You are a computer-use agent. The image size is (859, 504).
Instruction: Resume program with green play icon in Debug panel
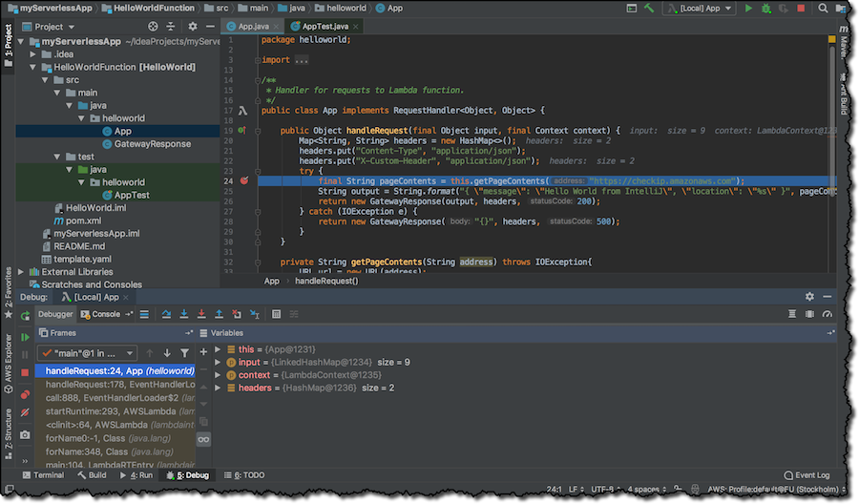click(x=25, y=337)
